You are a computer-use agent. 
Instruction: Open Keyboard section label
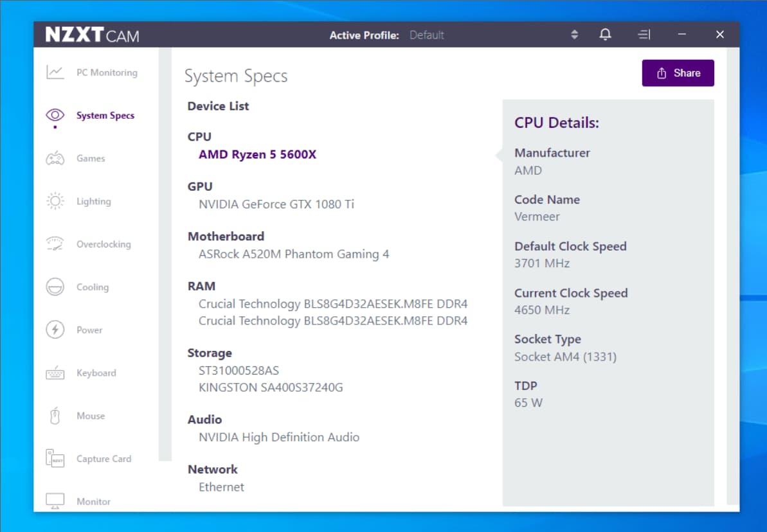[x=96, y=373]
